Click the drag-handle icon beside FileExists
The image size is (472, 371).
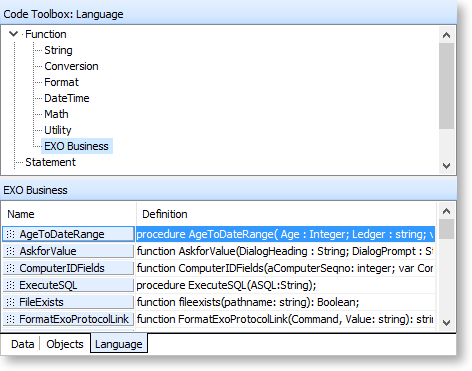[x=10, y=302]
